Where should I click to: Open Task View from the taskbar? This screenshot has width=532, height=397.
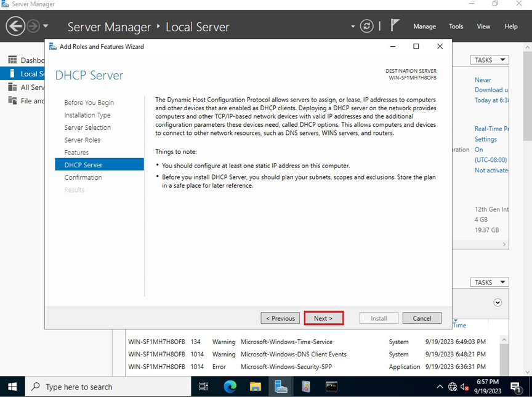204,387
